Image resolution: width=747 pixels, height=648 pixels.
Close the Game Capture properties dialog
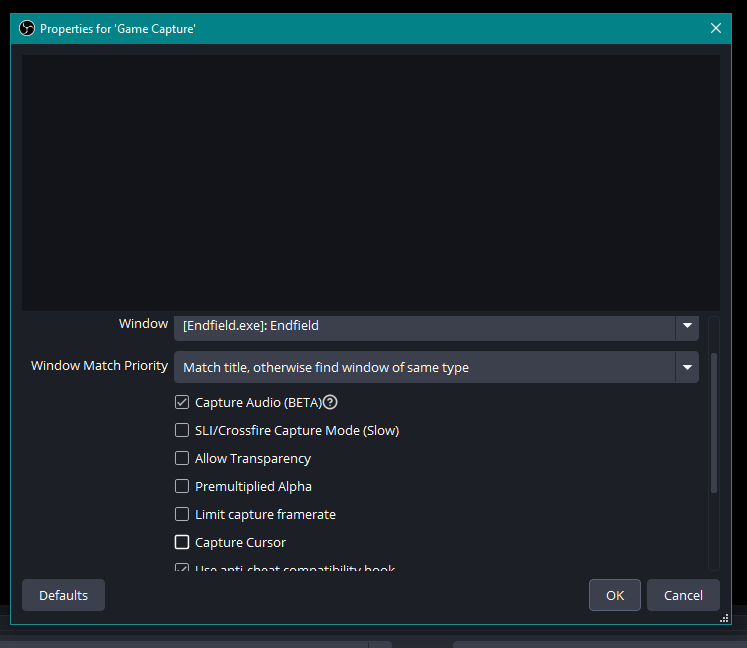pyautogui.click(x=716, y=29)
